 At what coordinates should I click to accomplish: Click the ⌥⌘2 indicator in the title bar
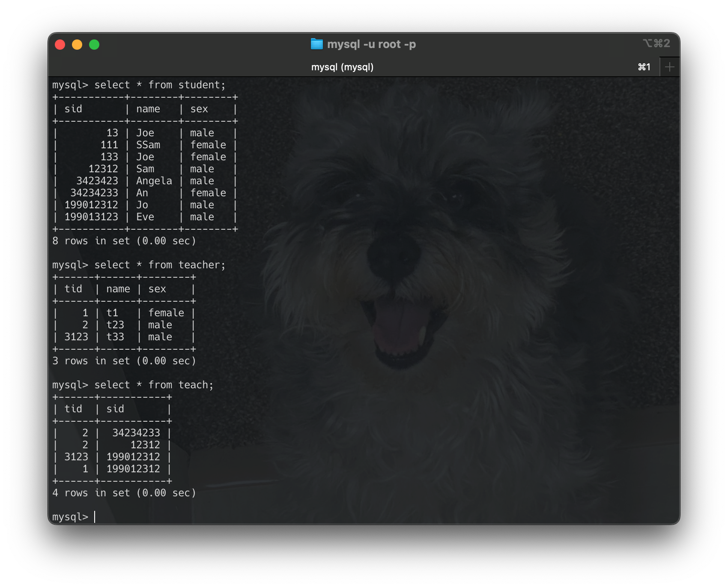(x=656, y=44)
